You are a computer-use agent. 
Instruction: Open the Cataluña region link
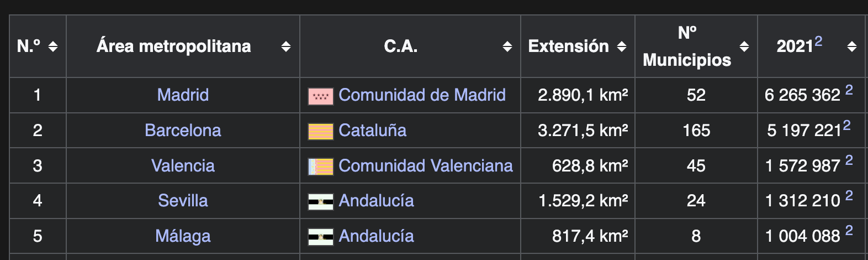(x=373, y=130)
